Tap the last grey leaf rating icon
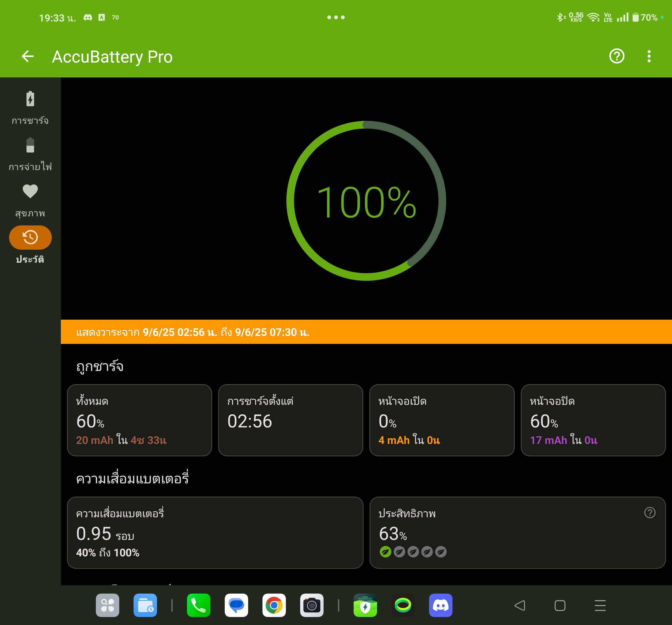The width and height of the screenshot is (672, 625). pos(441,552)
